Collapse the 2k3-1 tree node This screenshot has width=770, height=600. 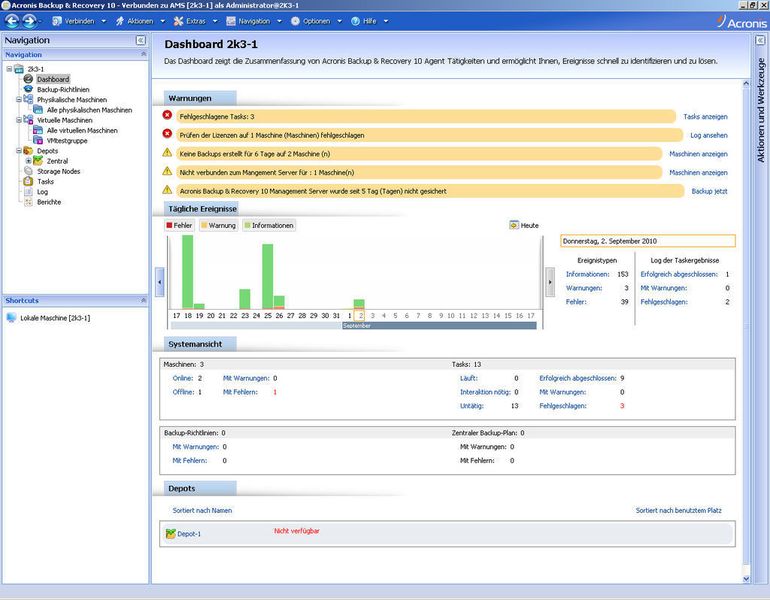(9, 69)
